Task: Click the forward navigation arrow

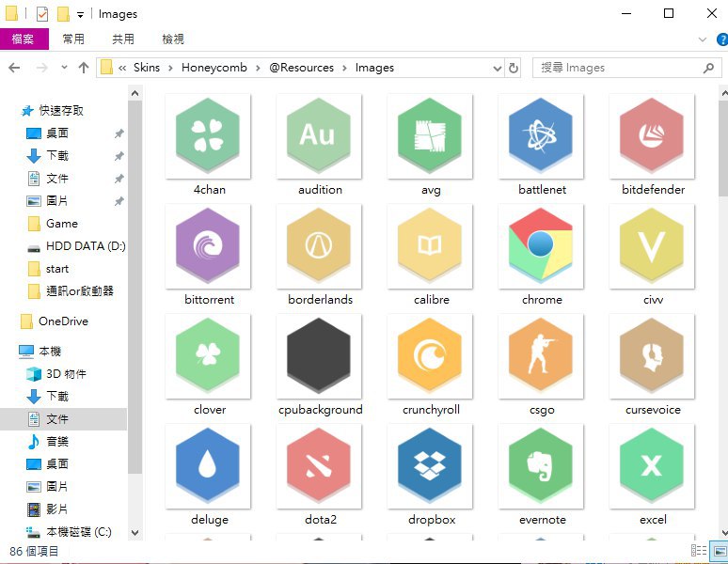Action: tap(41, 68)
